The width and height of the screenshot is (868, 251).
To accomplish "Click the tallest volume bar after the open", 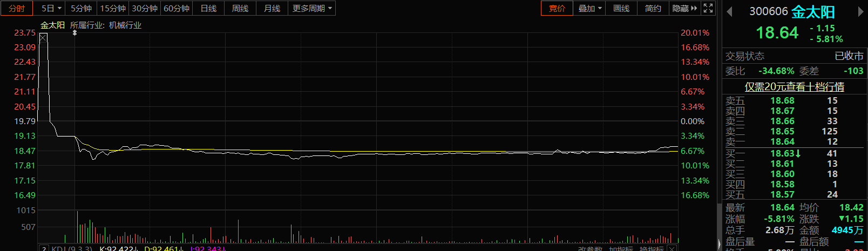I will [77, 227].
